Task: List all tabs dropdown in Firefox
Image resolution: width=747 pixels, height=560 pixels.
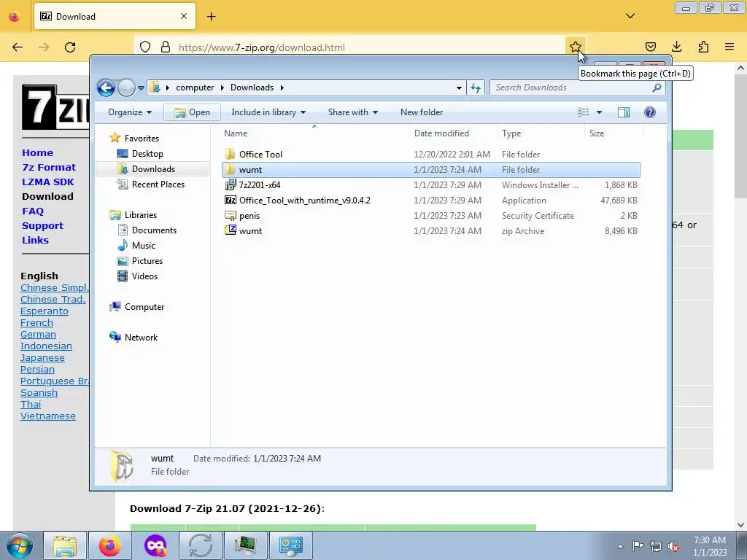Action: pyautogui.click(x=630, y=16)
